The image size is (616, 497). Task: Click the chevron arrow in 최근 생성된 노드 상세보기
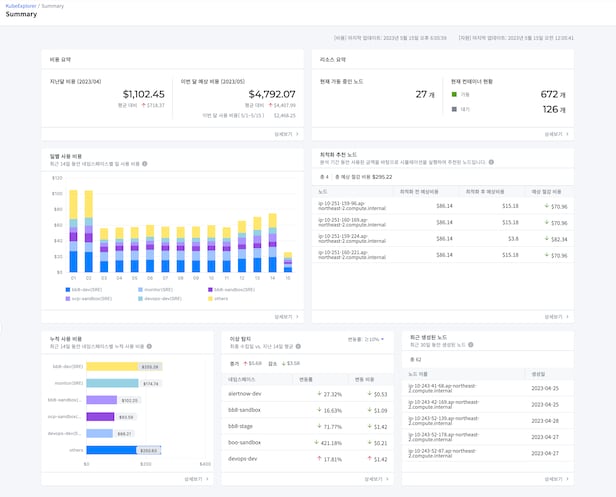click(567, 479)
